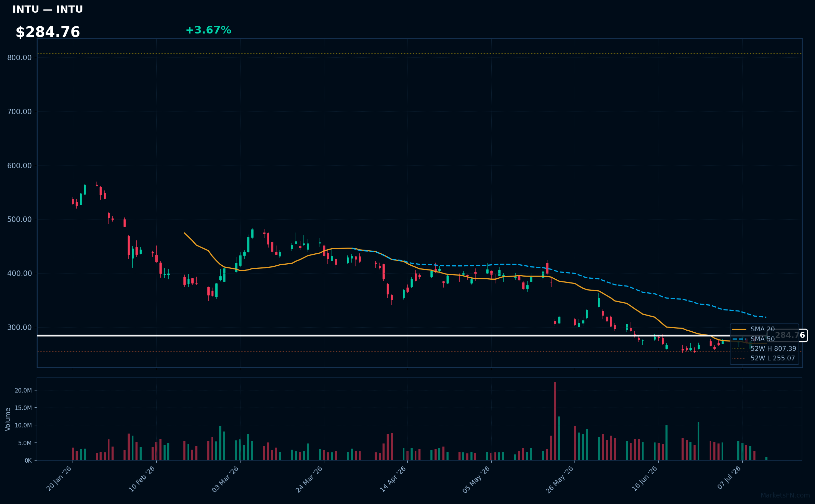The height and width of the screenshot is (504, 815).
Task: Click the INTU — INTU chart title
Action: point(48,9)
